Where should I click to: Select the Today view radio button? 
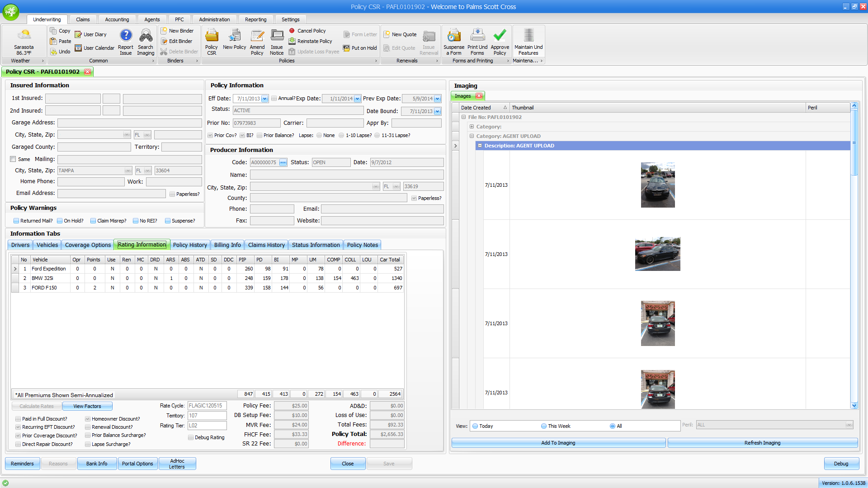coord(475,426)
